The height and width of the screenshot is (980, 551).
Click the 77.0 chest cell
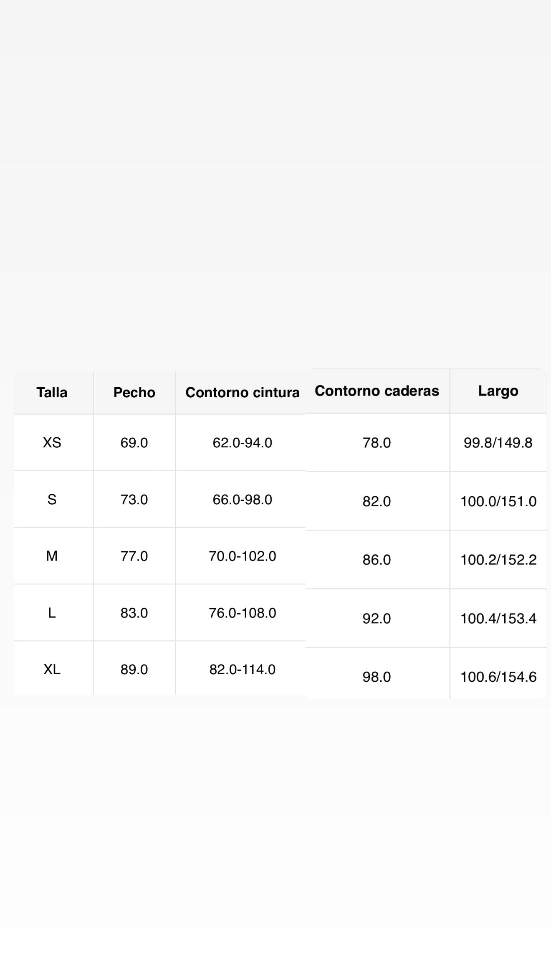pyautogui.click(x=134, y=556)
